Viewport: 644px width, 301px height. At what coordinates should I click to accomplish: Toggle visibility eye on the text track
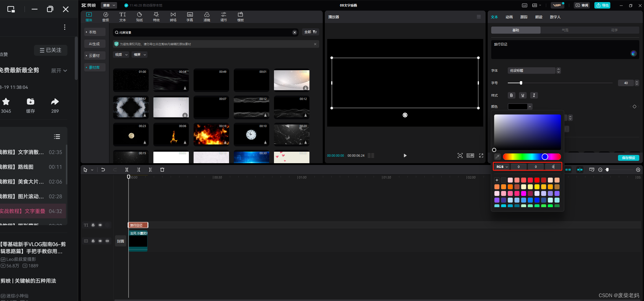(100, 225)
